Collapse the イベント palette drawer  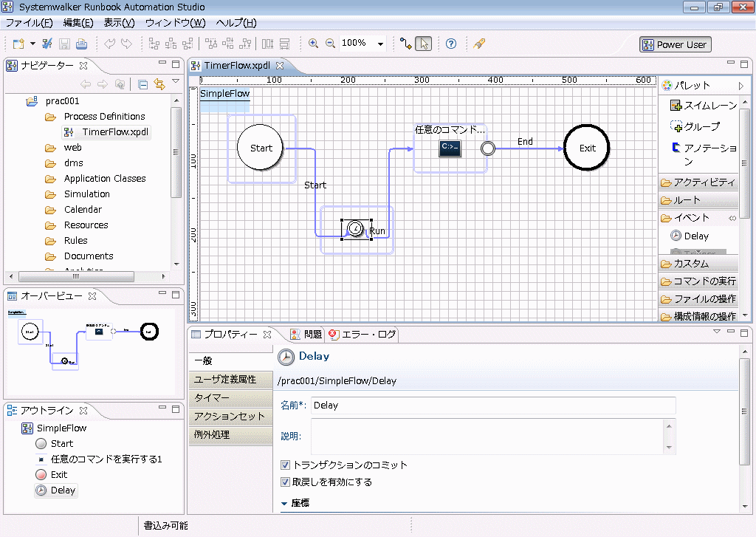click(698, 218)
